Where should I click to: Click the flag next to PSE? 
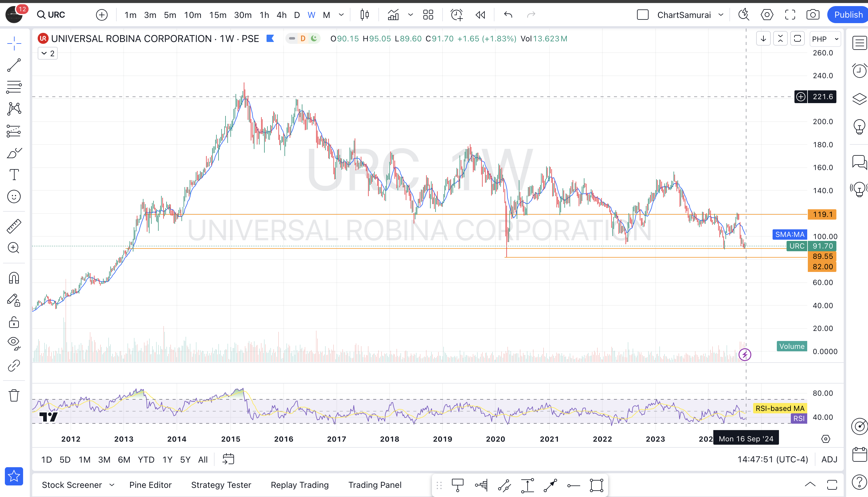[270, 39]
